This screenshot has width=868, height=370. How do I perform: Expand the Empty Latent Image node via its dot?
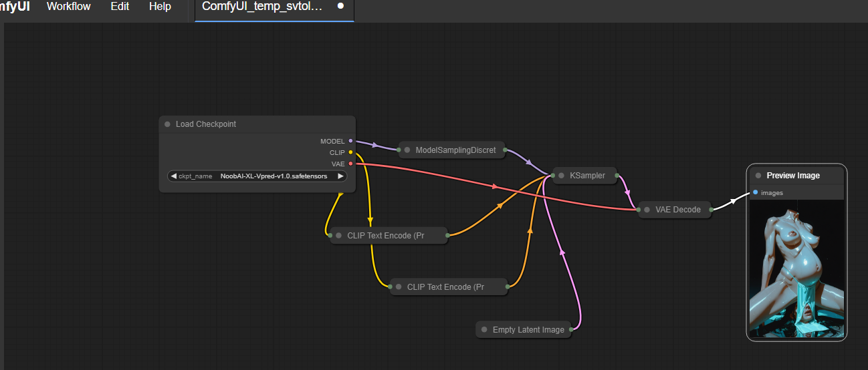pyautogui.click(x=483, y=330)
